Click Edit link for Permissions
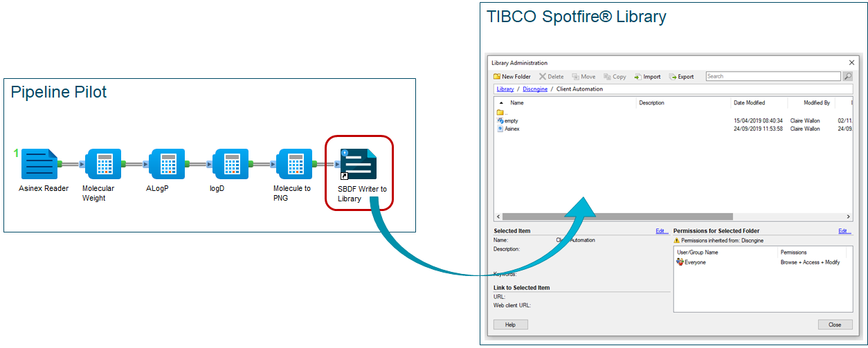 point(844,231)
